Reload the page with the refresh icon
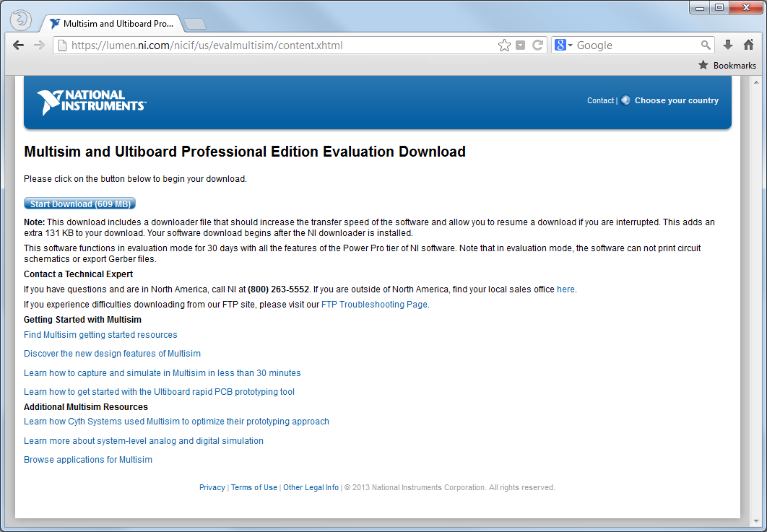This screenshot has width=767, height=532. [537, 45]
